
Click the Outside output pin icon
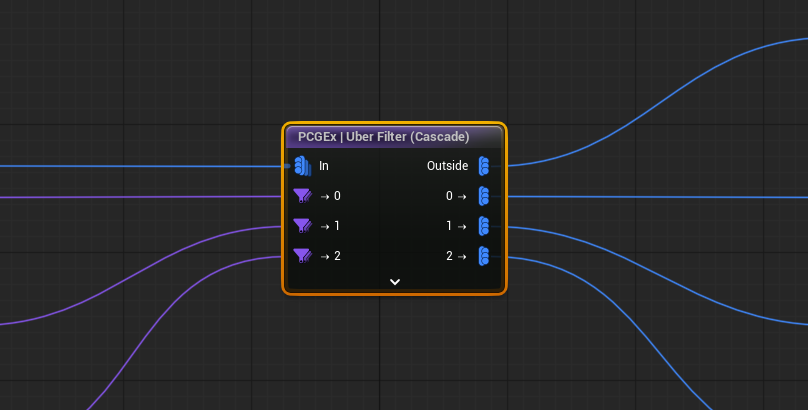484,166
